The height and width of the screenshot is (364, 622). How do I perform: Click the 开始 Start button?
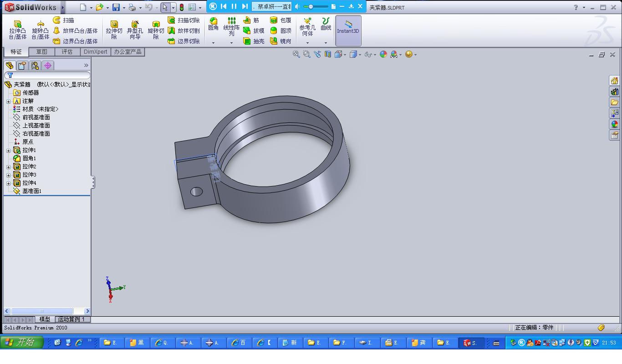click(x=21, y=343)
